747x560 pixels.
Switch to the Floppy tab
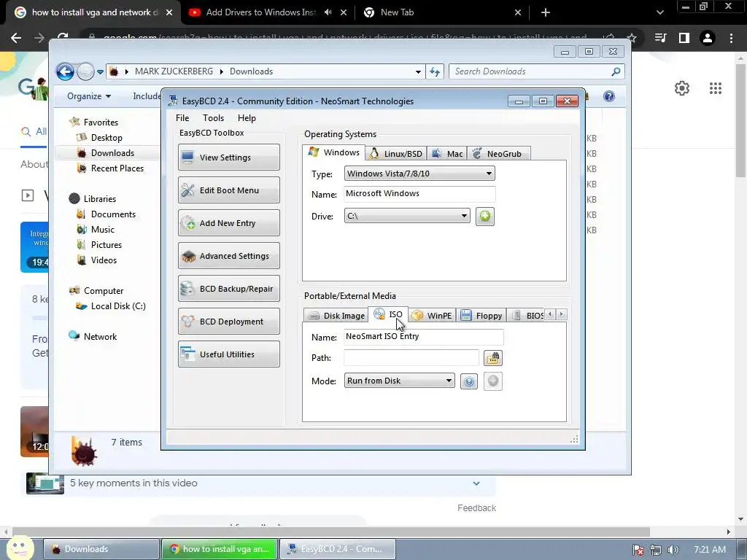(x=481, y=316)
